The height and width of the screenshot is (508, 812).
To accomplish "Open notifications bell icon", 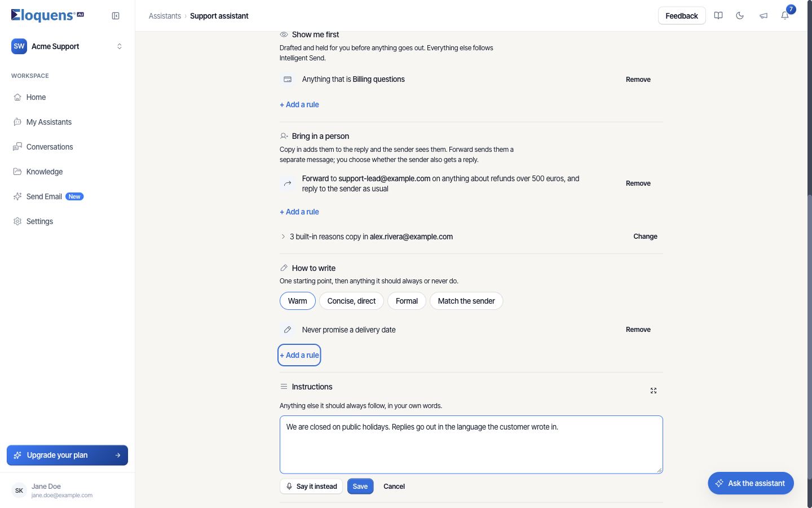I will [x=785, y=16].
